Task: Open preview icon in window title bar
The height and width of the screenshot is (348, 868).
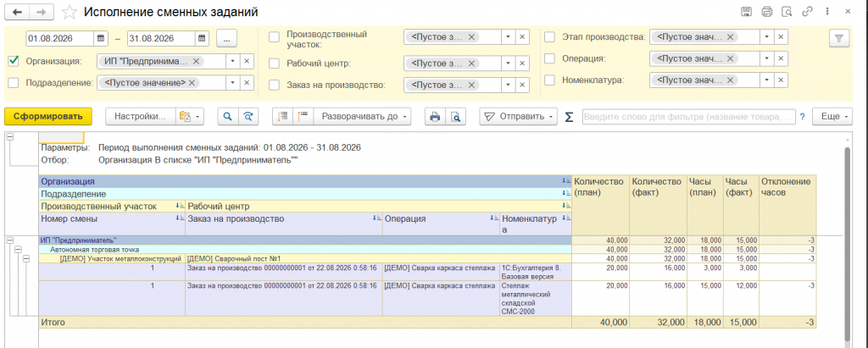Action: click(787, 12)
